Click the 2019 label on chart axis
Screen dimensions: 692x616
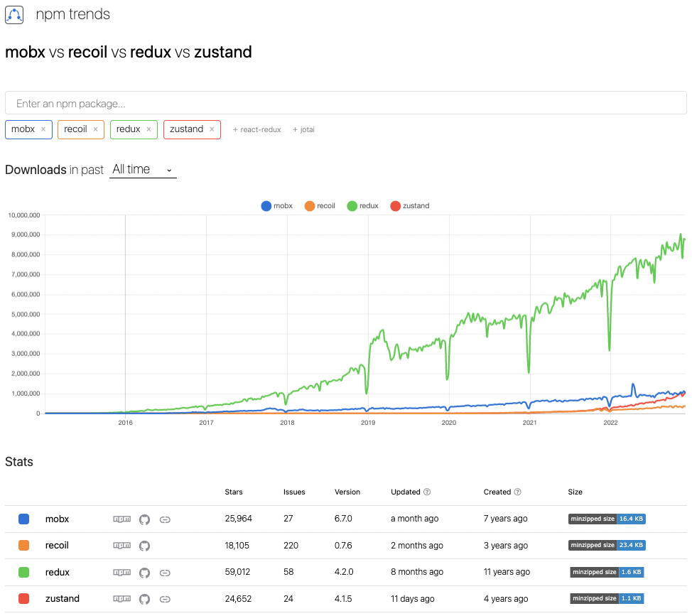pos(368,423)
